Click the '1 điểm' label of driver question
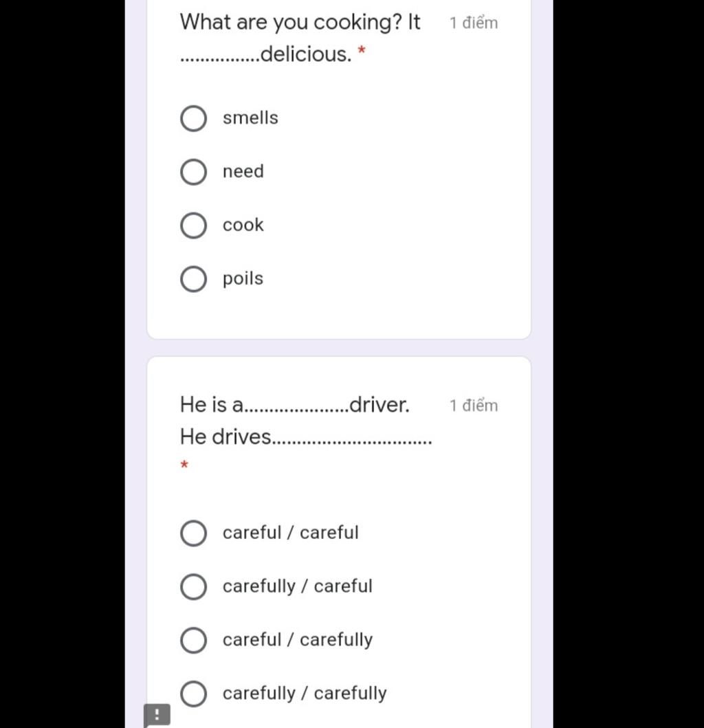The width and height of the screenshot is (704, 728). coord(474,406)
